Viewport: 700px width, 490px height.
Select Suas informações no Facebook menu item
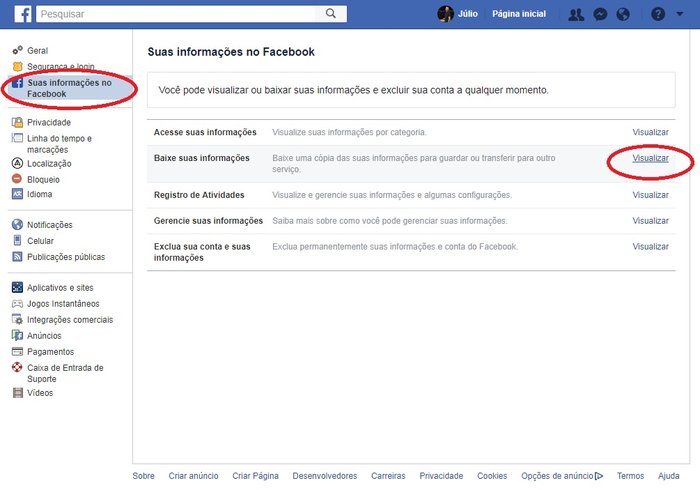pos(69,88)
